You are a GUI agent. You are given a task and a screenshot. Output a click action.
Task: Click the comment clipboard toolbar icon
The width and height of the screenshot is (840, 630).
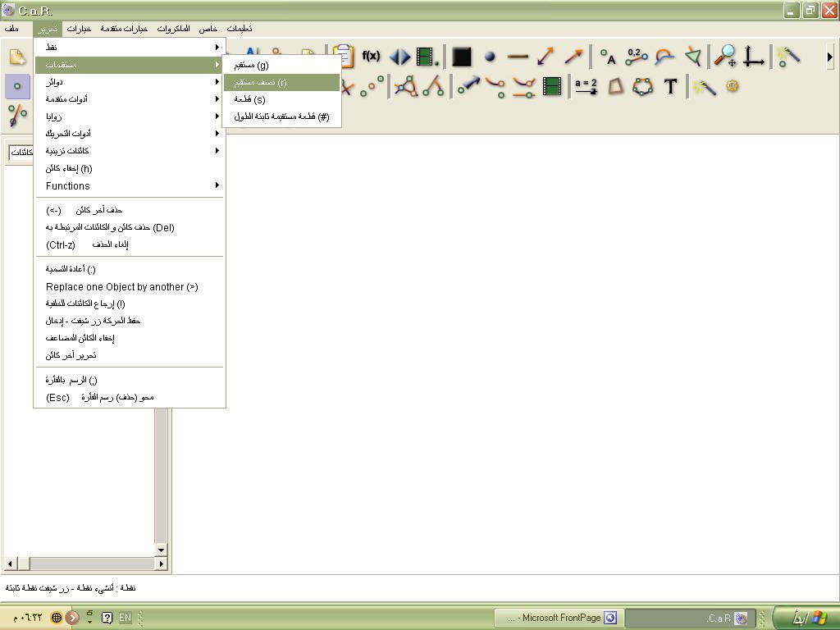(344, 56)
